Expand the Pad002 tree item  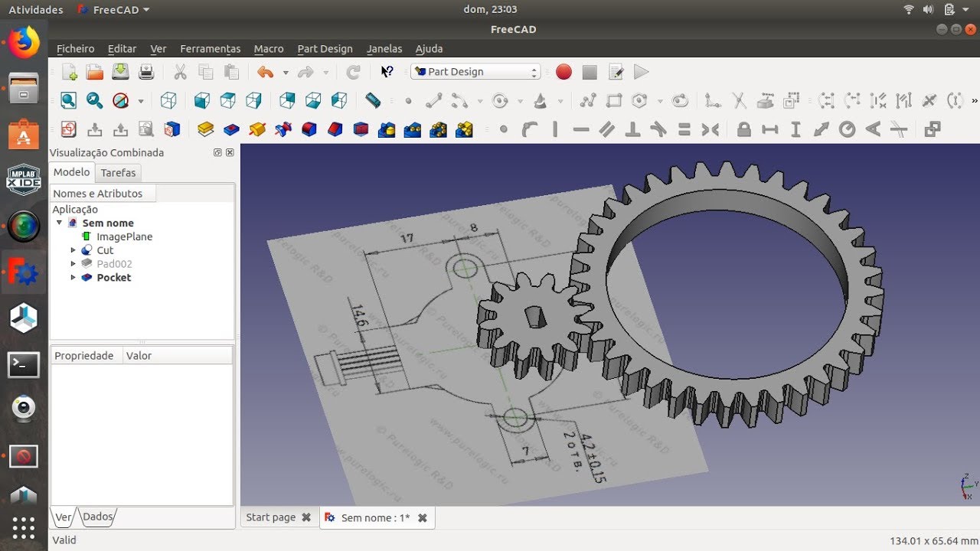pyautogui.click(x=73, y=264)
